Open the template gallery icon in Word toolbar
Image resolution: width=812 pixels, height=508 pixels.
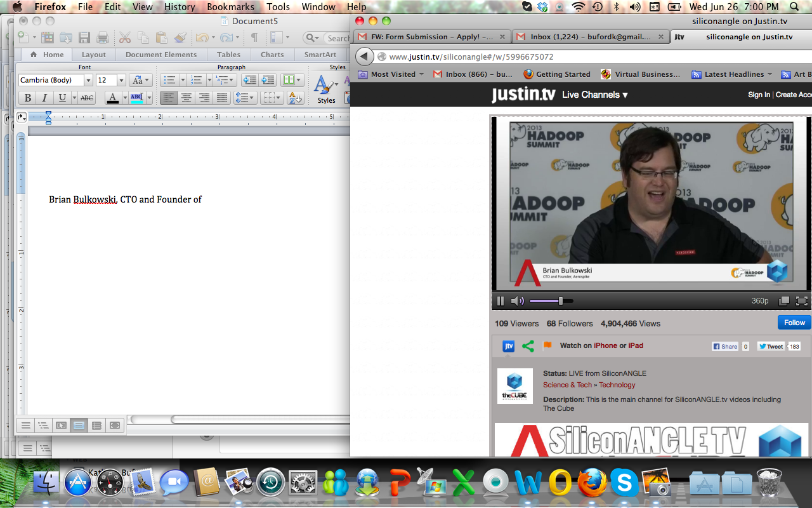(48, 37)
